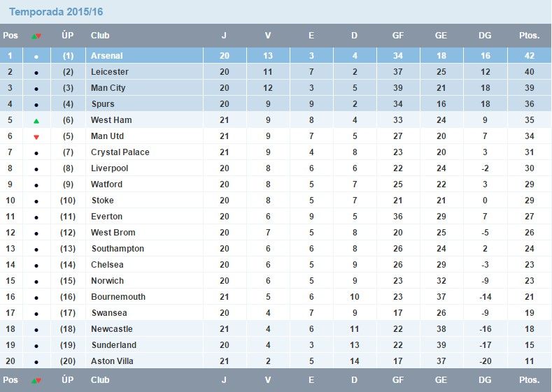
Task: Click the up/down arrows icon in the top header
Action: pos(36,36)
